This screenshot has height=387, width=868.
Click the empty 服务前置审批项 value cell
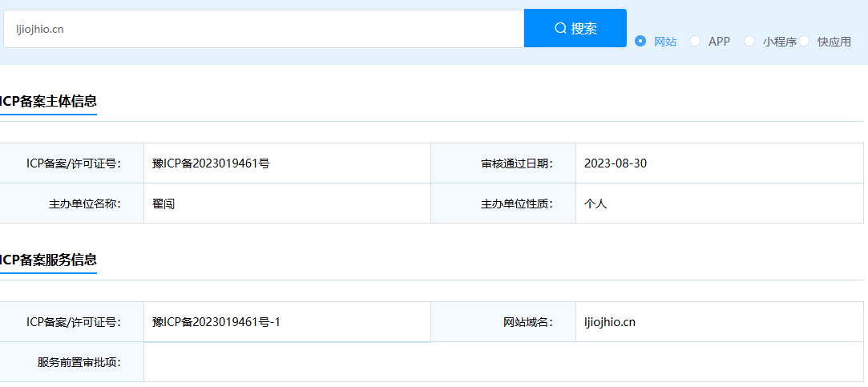[x=505, y=362]
